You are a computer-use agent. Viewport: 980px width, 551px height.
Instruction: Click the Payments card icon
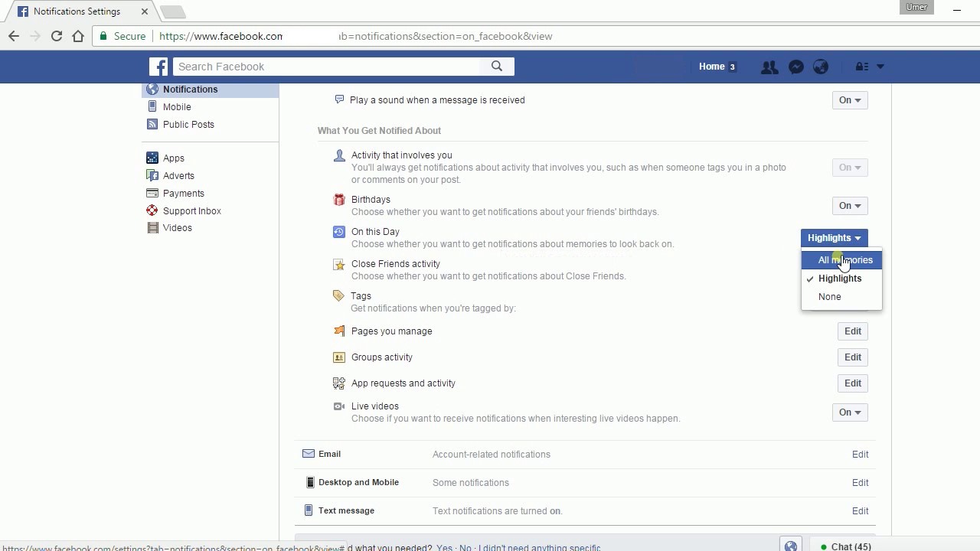pyautogui.click(x=152, y=193)
